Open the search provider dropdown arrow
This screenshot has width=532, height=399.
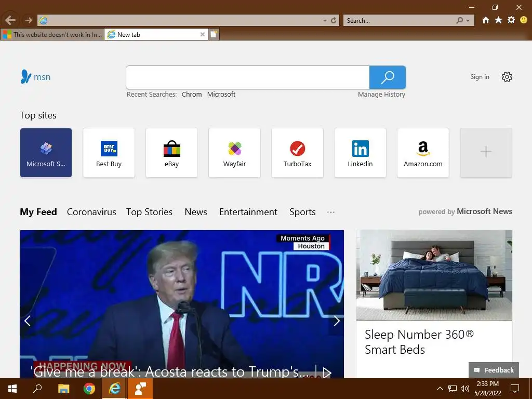(468, 21)
